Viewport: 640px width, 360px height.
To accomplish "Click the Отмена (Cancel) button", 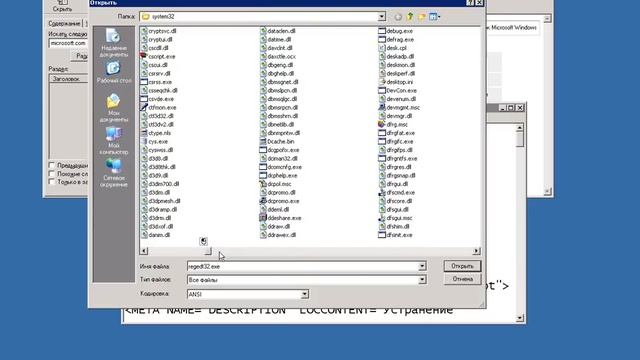I will [x=462, y=279].
